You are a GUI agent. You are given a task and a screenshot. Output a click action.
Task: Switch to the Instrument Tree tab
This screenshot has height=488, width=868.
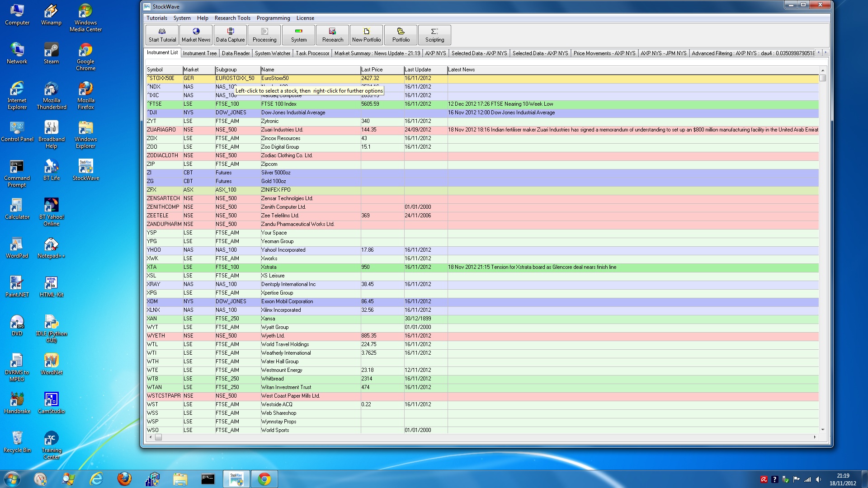tap(199, 53)
